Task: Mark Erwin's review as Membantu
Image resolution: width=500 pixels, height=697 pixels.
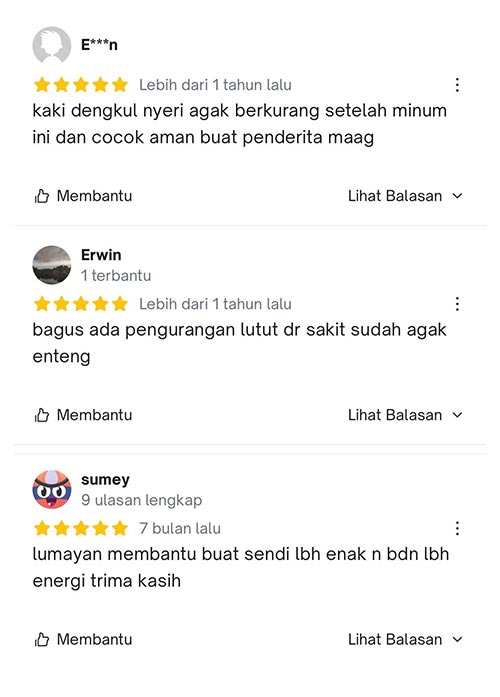Action: click(x=83, y=415)
